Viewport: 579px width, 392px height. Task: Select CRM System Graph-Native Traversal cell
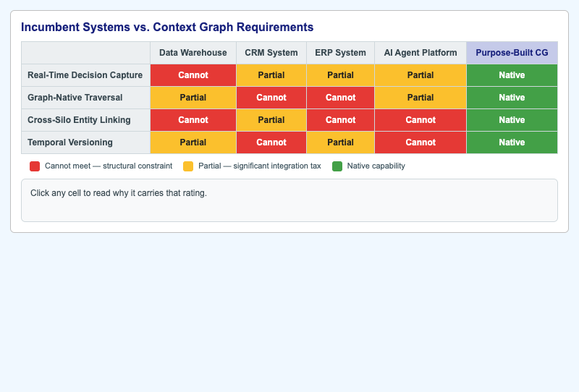tap(271, 98)
